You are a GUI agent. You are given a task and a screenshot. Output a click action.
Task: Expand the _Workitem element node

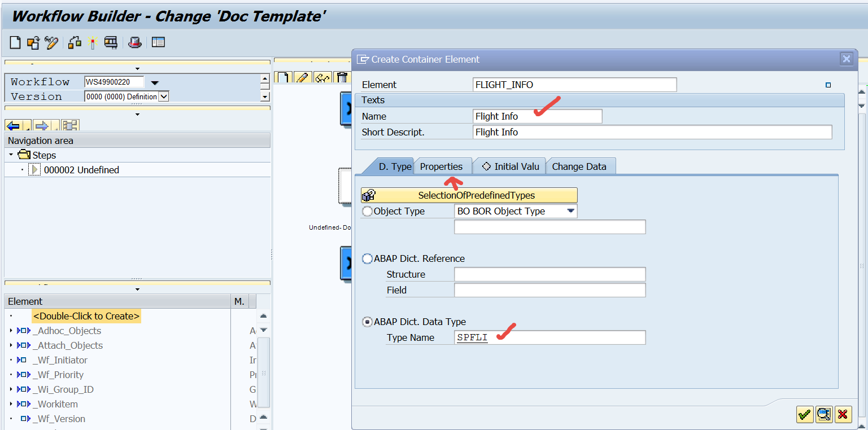point(11,404)
